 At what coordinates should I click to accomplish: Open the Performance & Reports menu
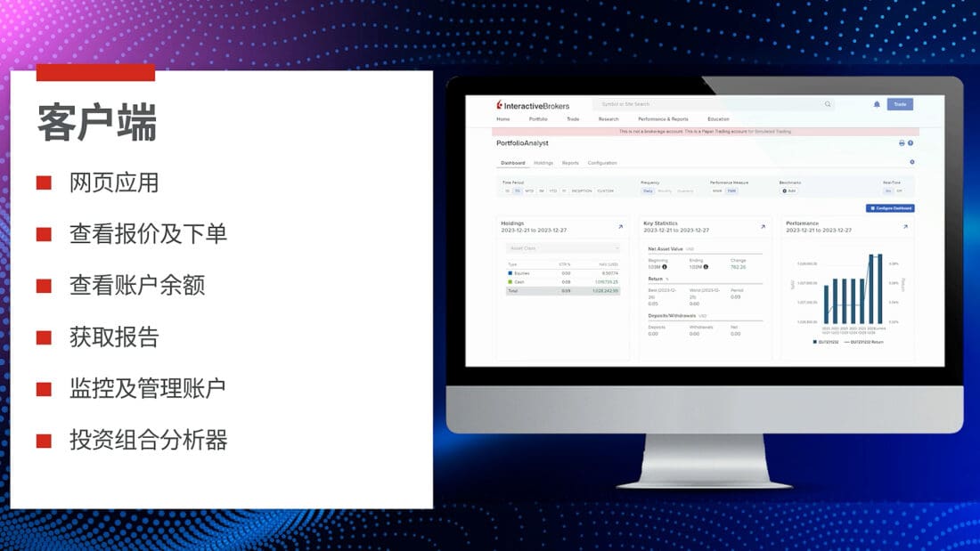click(x=663, y=119)
